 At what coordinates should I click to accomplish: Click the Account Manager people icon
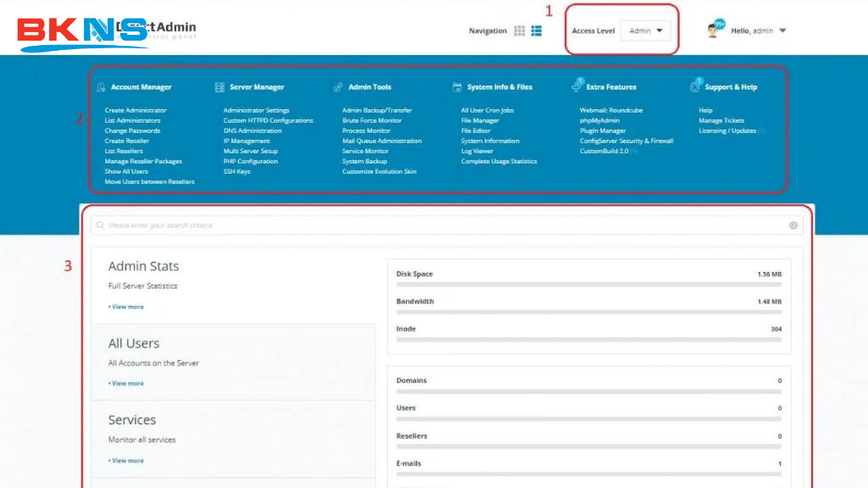point(100,86)
